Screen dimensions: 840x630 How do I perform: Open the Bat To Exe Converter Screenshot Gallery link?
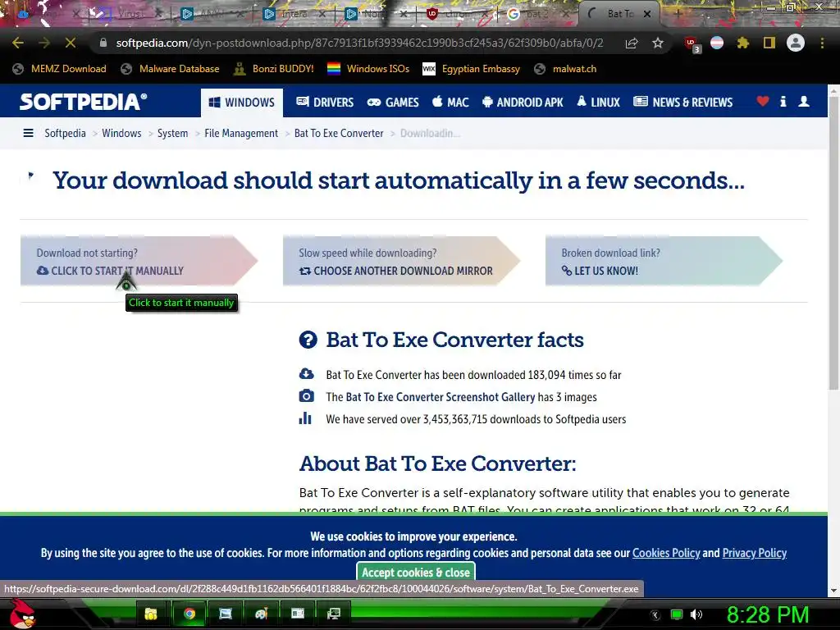pos(440,397)
